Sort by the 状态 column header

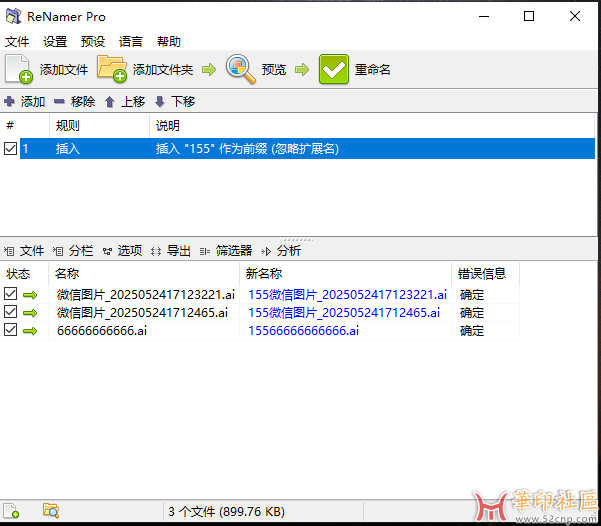(x=18, y=274)
